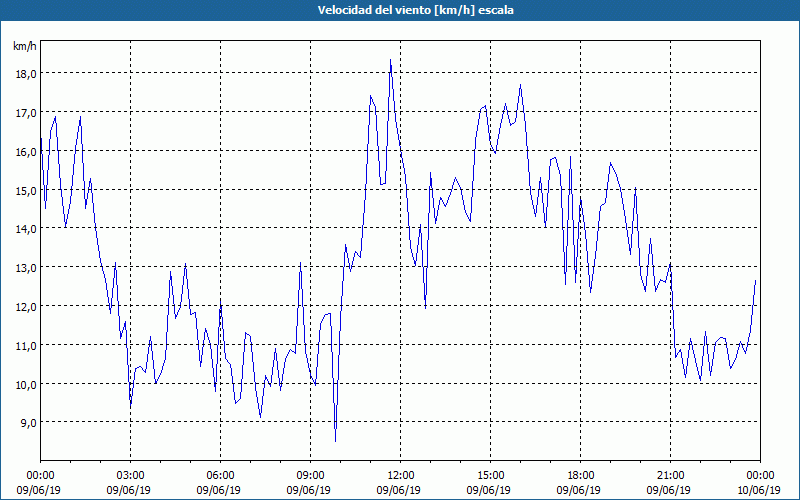The image size is (800, 500).
Task: Click the 09:00 time axis label
Action: point(310,476)
